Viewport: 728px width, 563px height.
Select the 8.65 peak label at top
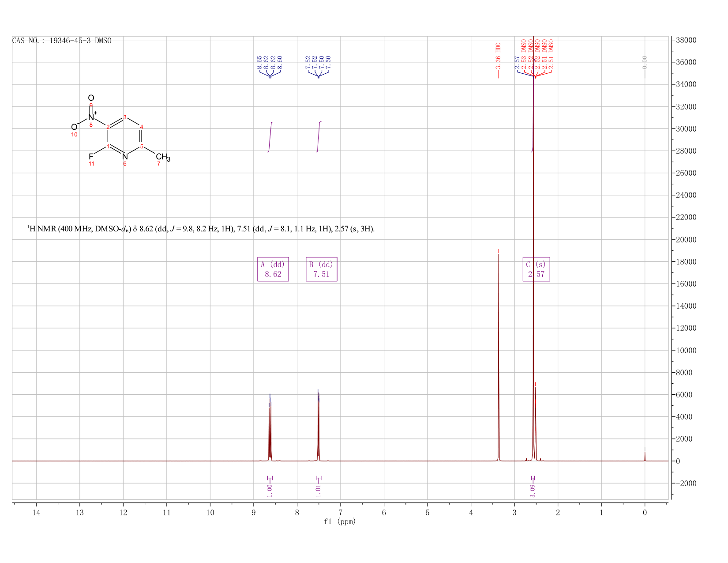click(x=259, y=62)
